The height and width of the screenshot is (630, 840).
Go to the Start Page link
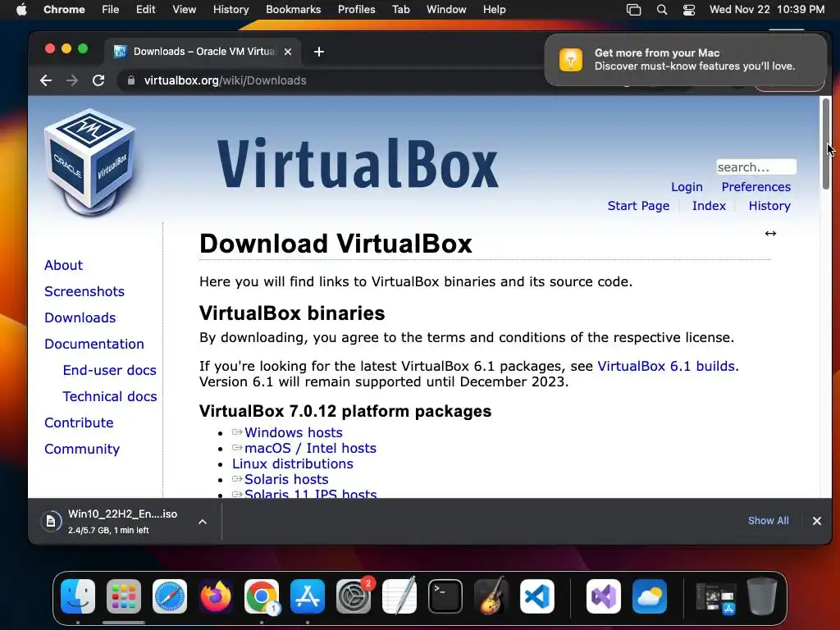(638, 206)
